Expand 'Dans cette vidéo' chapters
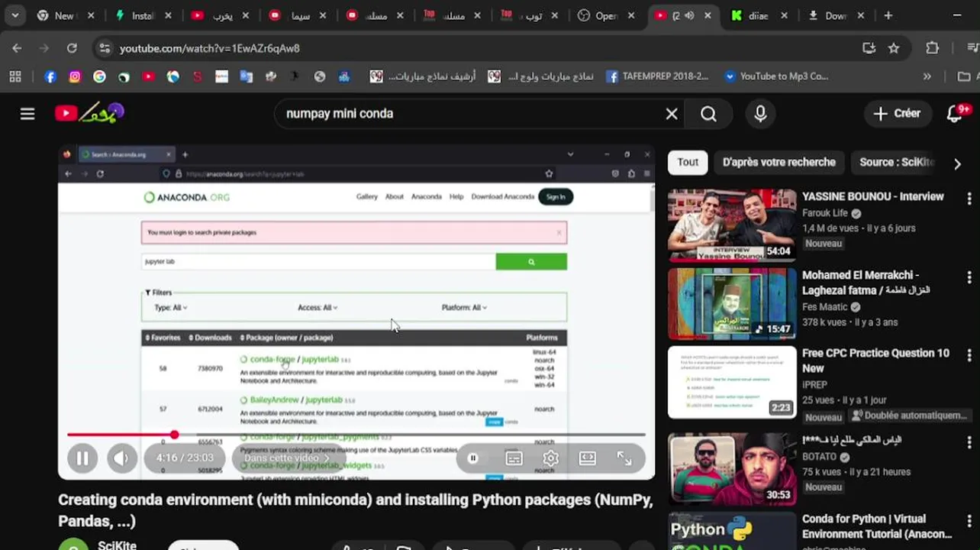Screen dimensions: 980x550 288,458
